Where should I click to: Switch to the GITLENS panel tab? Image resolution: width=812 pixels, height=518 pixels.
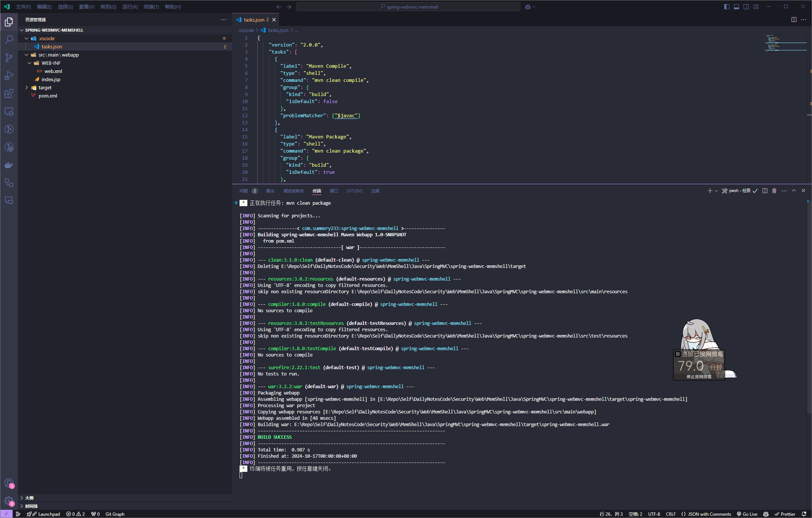354,191
